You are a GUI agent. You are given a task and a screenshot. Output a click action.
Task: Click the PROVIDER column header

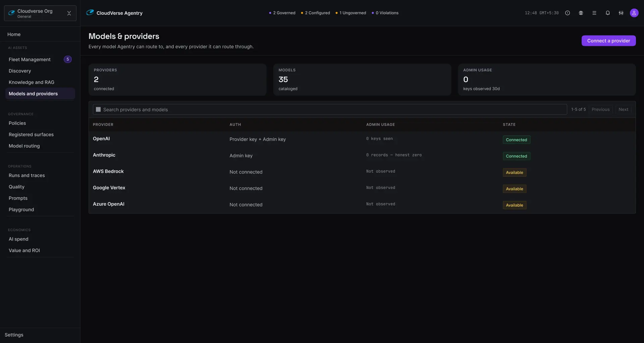coord(103,125)
